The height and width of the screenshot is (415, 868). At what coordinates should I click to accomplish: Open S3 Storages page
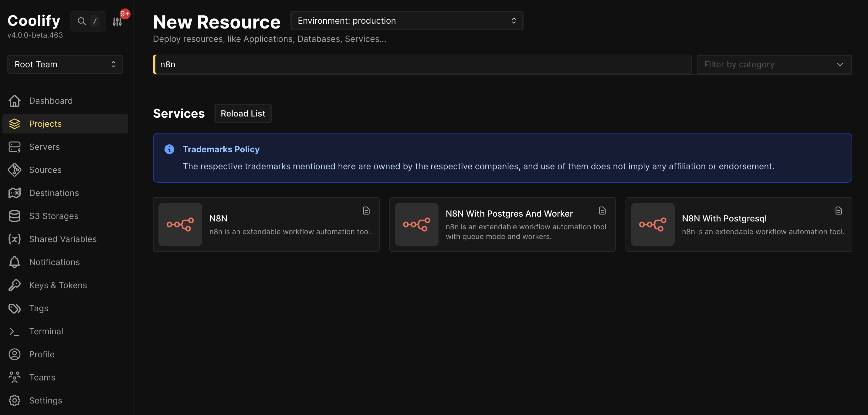pyautogui.click(x=54, y=216)
